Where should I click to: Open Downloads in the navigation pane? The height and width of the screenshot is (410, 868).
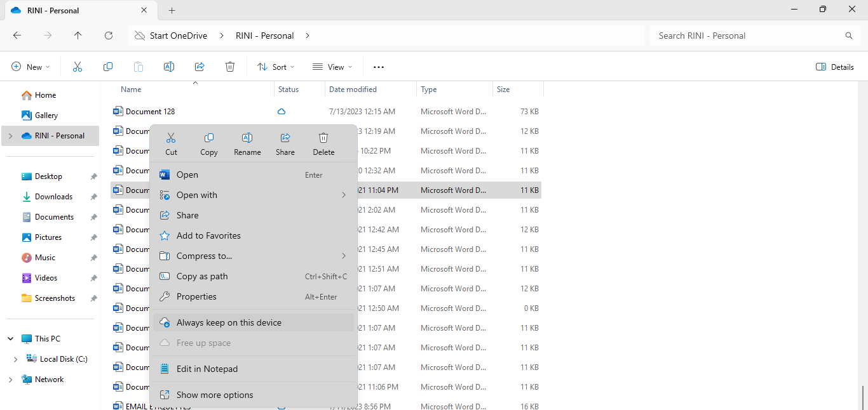tap(53, 197)
